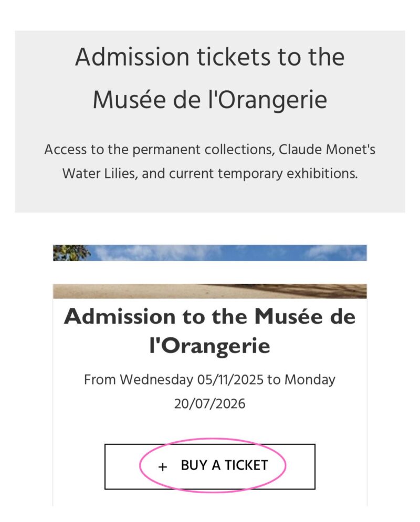Select the blue sky image strip
420x522 pixels.
210,253
